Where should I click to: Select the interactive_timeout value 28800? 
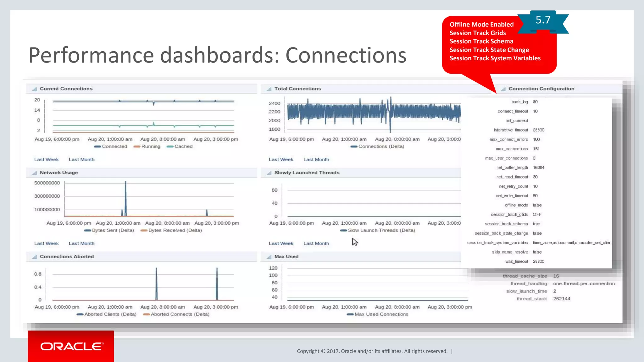(539, 130)
